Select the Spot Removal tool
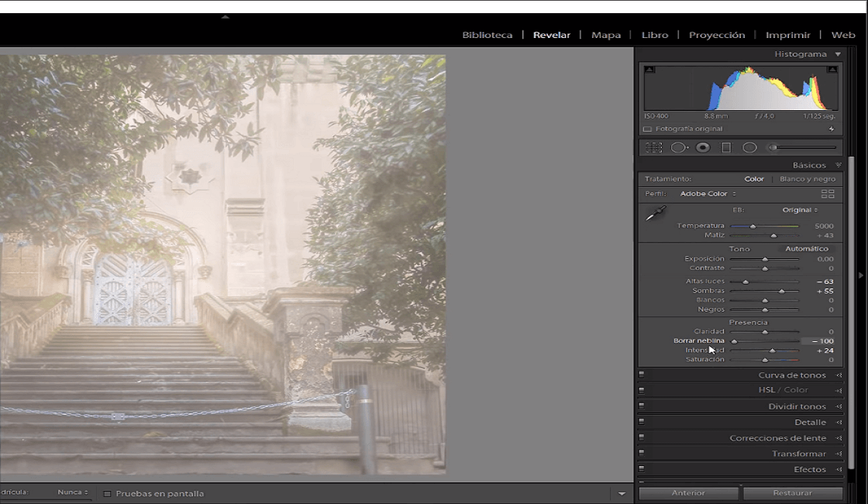 coord(679,148)
